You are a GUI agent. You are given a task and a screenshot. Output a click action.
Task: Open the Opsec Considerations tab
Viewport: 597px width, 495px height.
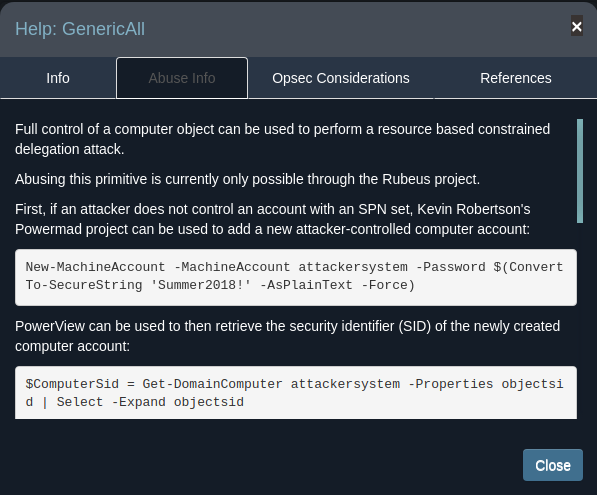click(341, 78)
